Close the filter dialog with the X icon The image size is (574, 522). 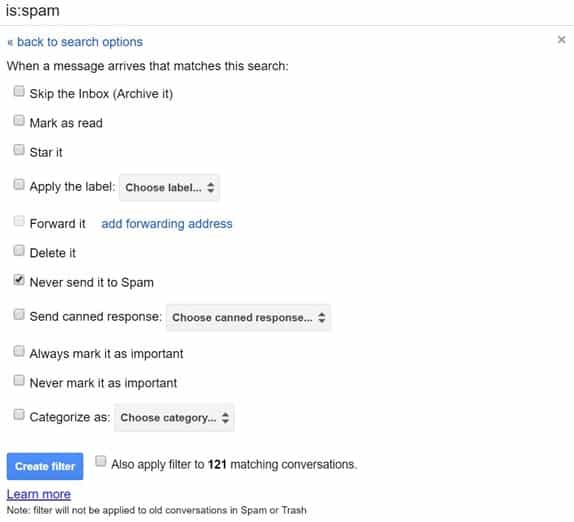click(x=561, y=40)
